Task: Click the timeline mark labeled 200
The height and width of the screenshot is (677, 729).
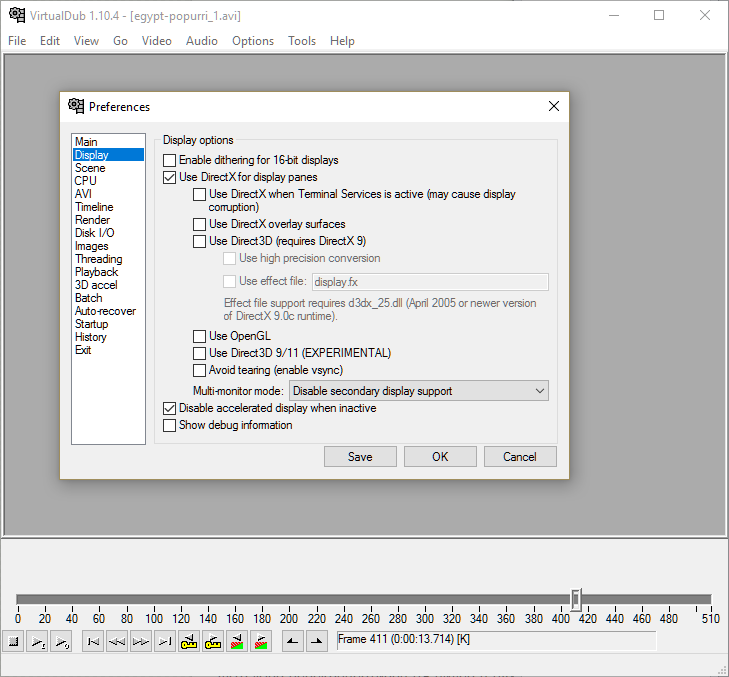Action: tap(289, 619)
